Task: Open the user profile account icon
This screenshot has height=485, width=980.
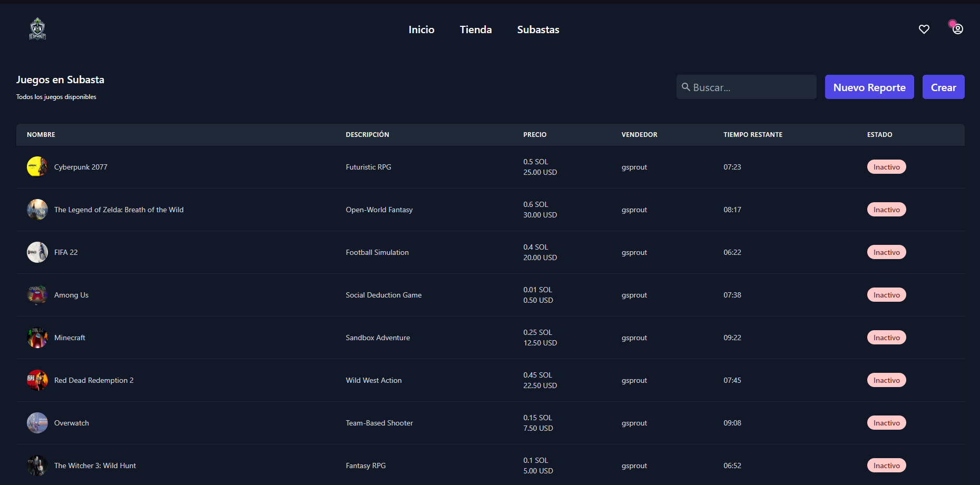Action: point(958,29)
